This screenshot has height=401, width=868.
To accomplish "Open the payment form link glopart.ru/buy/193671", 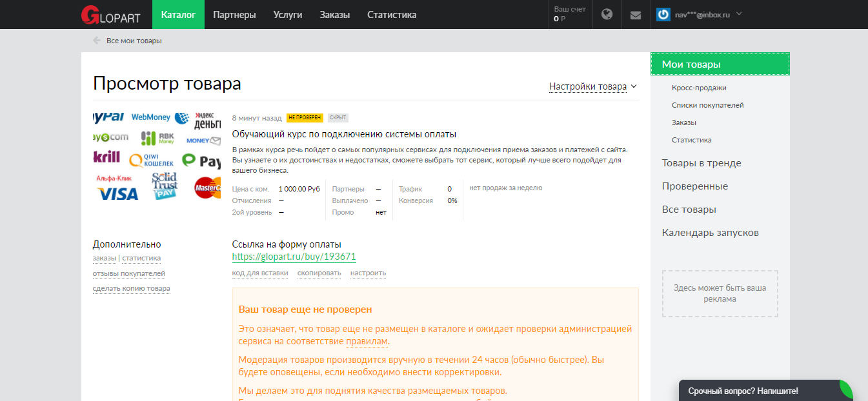I will click(294, 257).
